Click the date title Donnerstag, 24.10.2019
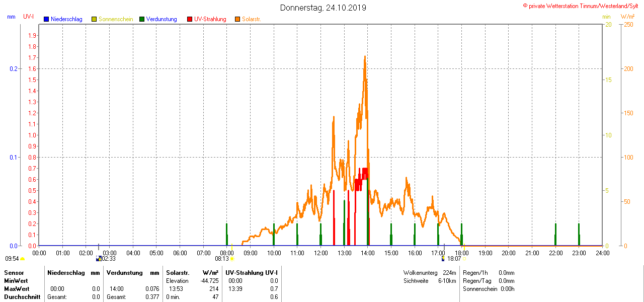This screenshot has width=644, height=302. (323, 8)
